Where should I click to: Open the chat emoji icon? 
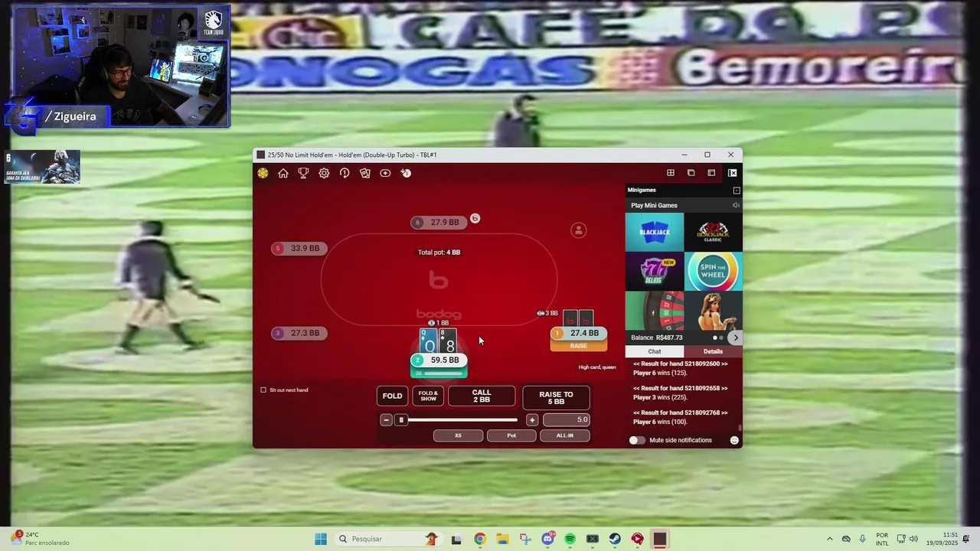[x=734, y=440]
